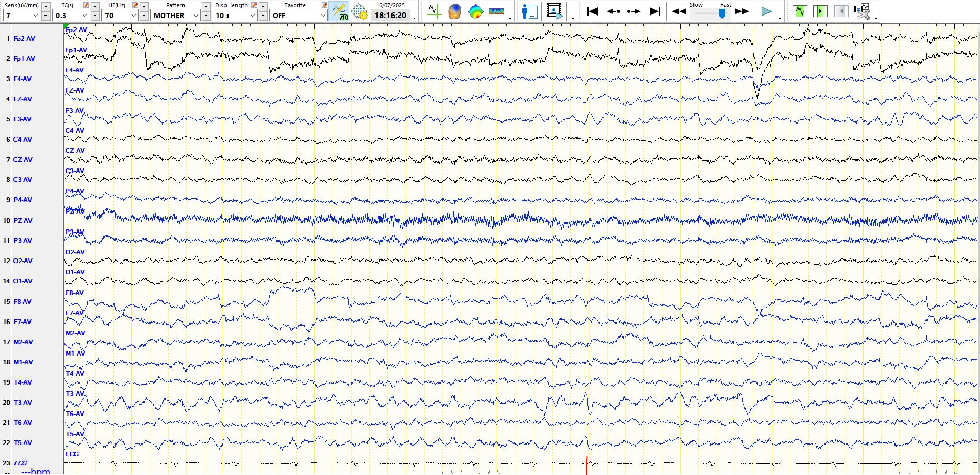Select the M2-AV channel label

tap(23, 342)
